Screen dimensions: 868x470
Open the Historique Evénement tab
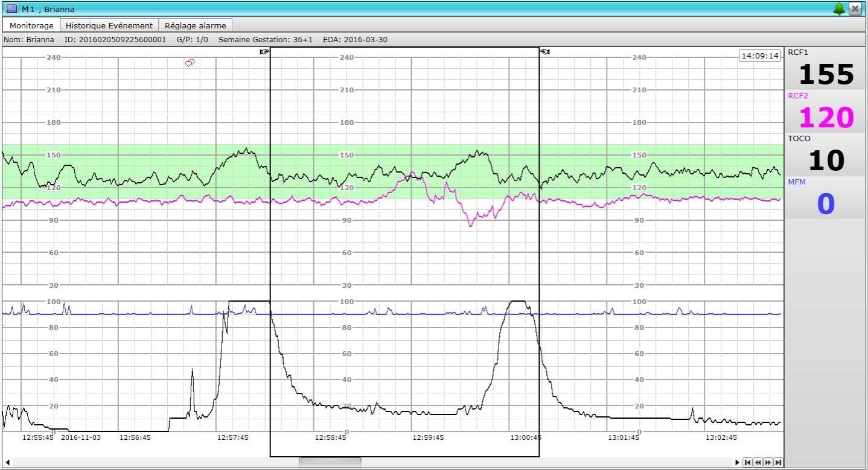[109, 25]
